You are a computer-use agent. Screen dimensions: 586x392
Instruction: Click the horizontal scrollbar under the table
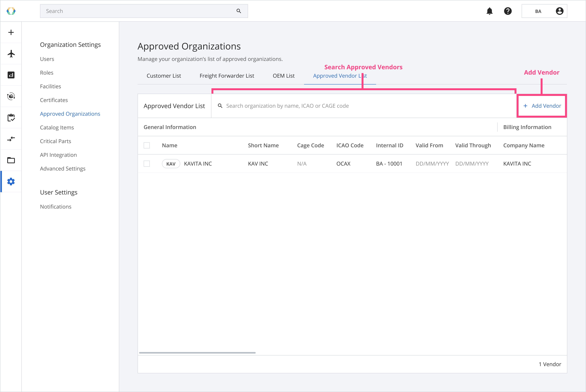pos(197,353)
